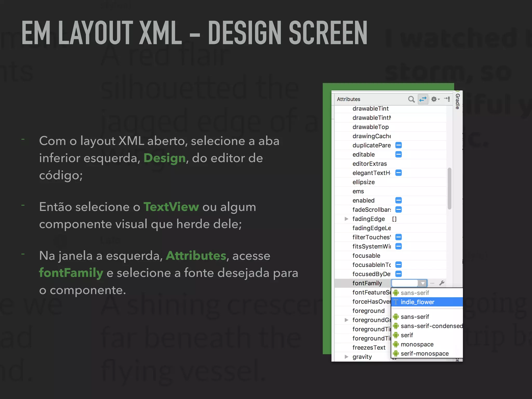Click the fontFamily ellipsis button

click(x=432, y=283)
